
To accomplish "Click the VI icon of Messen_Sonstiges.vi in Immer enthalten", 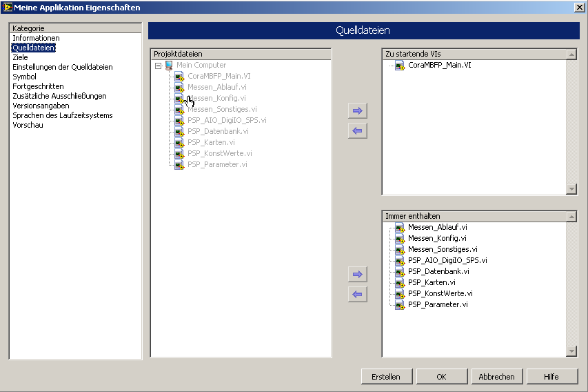I will [400, 250].
